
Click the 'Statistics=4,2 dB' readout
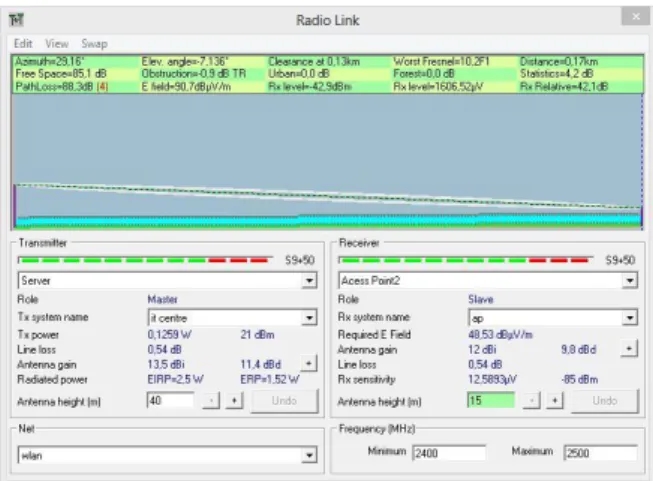556,74
